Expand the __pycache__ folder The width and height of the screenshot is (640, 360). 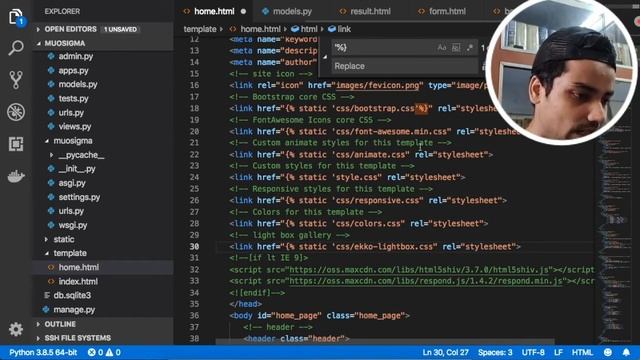coord(51,155)
